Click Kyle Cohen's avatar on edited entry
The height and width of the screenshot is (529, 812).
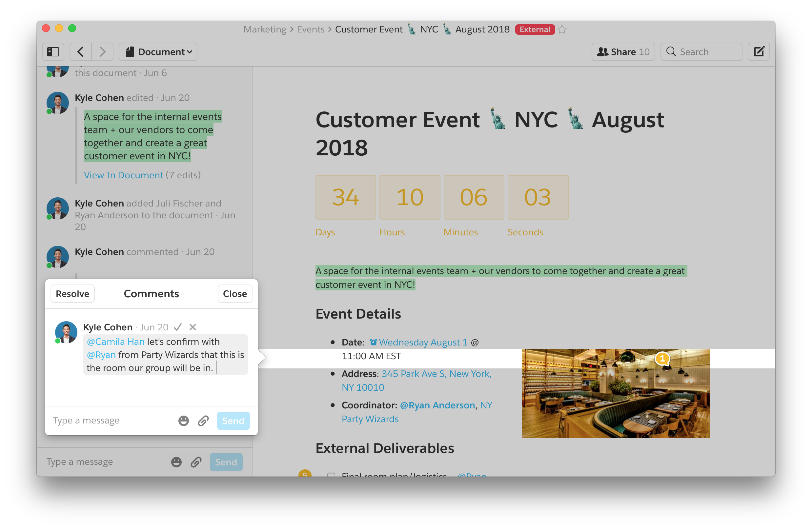(x=57, y=103)
